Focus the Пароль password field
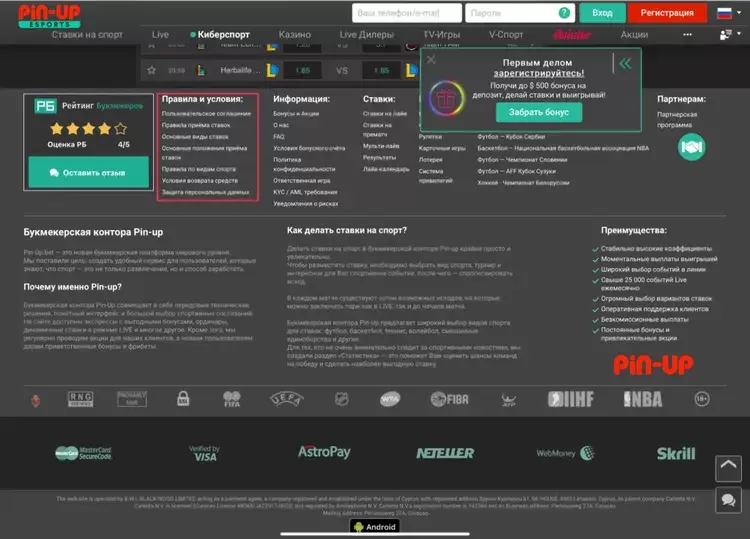 [x=519, y=13]
